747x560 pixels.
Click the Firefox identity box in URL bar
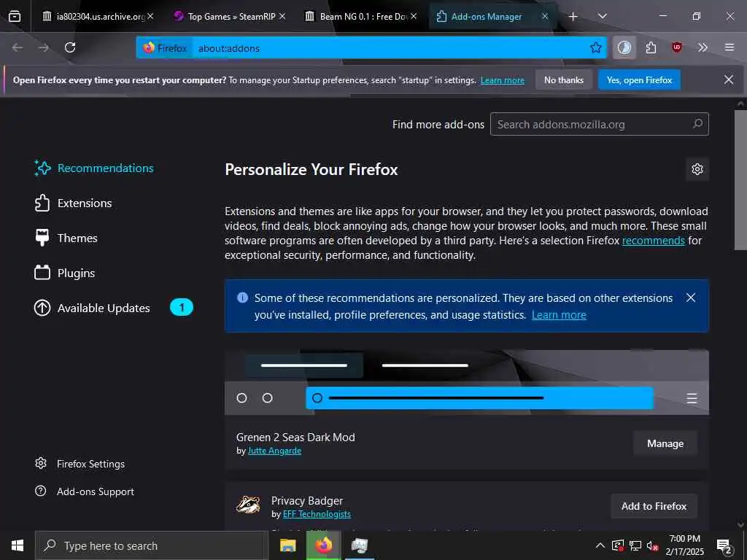click(x=165, y=48)
